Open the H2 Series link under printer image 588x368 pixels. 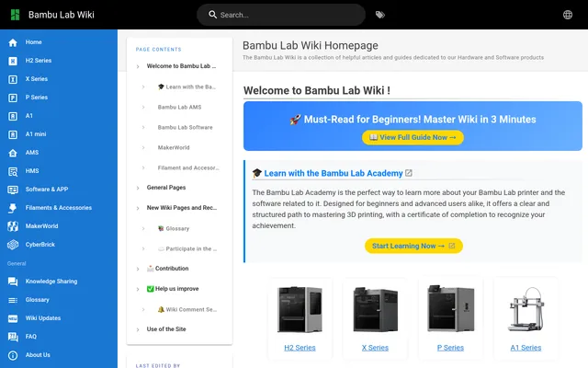click(x=300, y=348)
